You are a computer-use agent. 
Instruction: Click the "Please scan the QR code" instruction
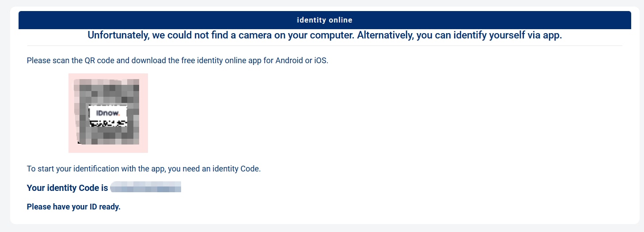click(71, 61)
